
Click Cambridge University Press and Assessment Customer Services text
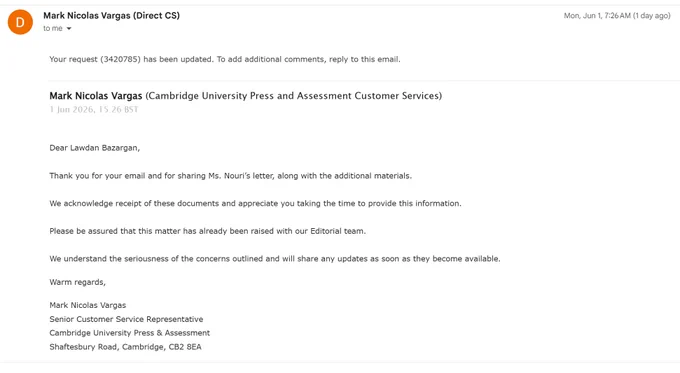pyautogui.click(x=294, y=95)
